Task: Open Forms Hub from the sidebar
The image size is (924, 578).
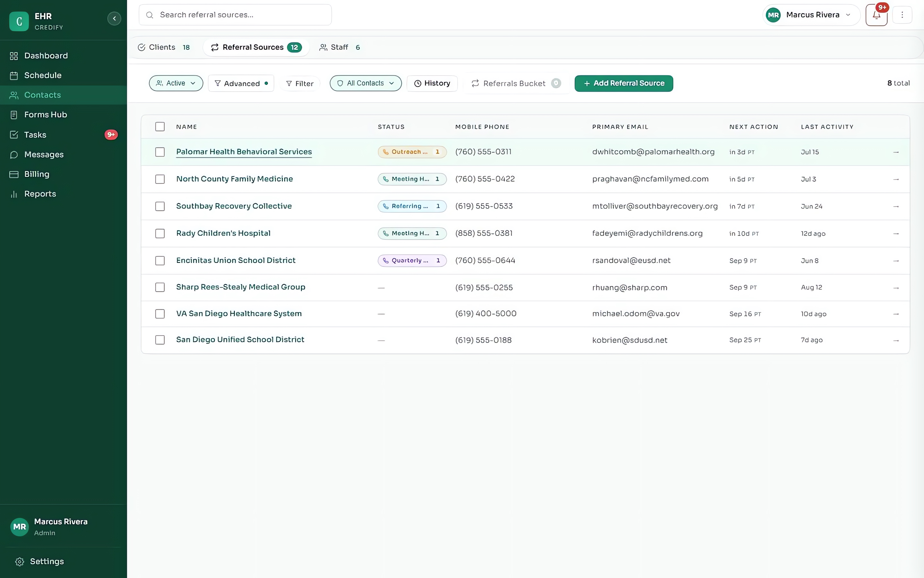Action: 63,115
